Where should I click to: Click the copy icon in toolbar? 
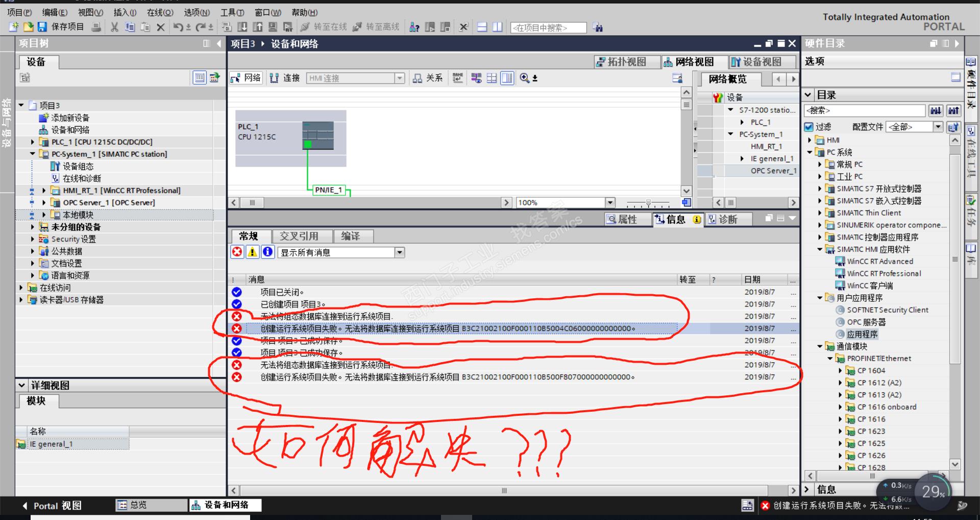coord(130,27)
